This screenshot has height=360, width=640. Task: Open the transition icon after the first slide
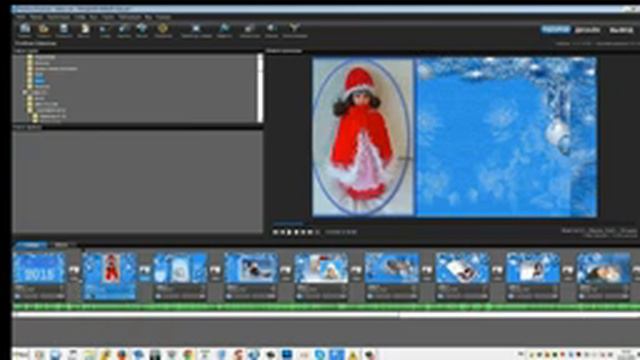(x=74, y=270)
